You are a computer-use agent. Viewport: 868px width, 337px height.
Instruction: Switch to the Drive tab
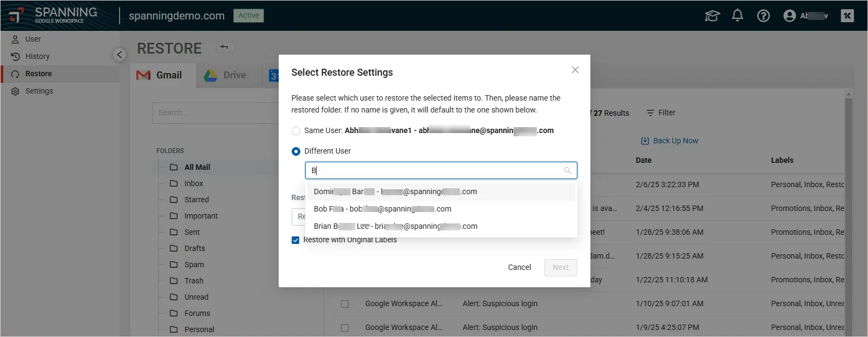pos(225,75)
